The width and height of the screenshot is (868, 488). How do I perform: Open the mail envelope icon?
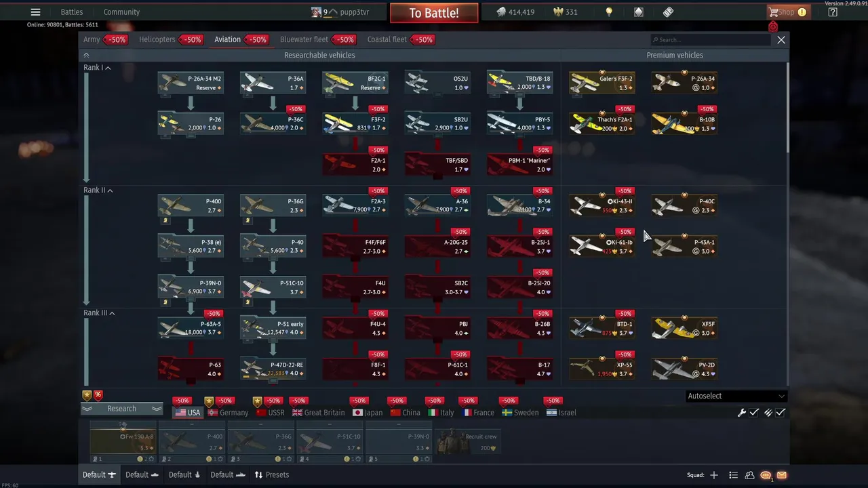point(782,475)
